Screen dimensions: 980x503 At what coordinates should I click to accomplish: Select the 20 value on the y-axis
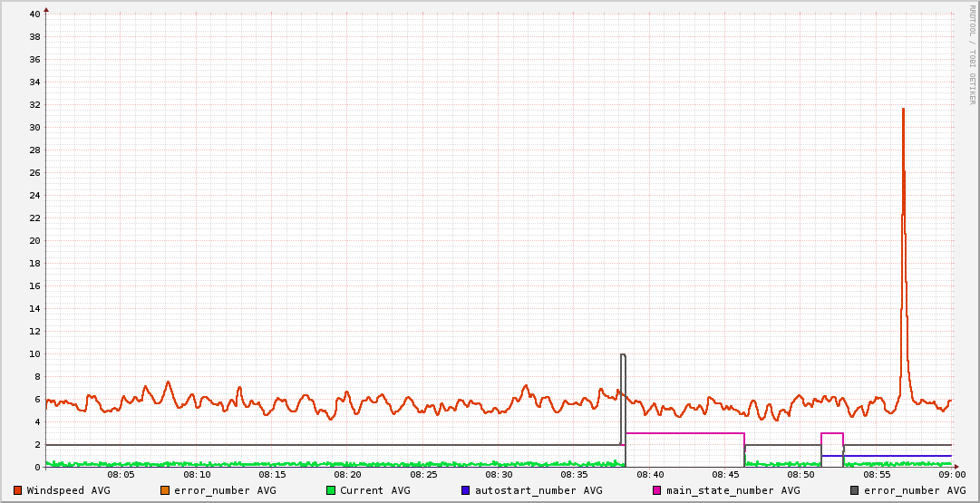coord(34,240)
